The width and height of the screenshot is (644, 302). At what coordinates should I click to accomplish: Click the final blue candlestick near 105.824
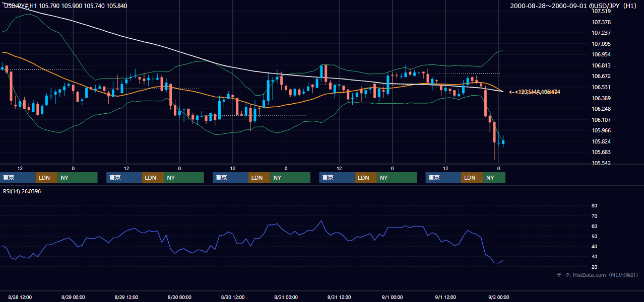tap(503, 142)
